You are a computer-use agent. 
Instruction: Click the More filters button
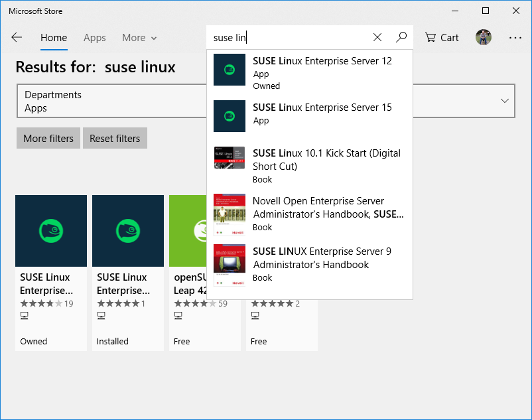(48, 138)
